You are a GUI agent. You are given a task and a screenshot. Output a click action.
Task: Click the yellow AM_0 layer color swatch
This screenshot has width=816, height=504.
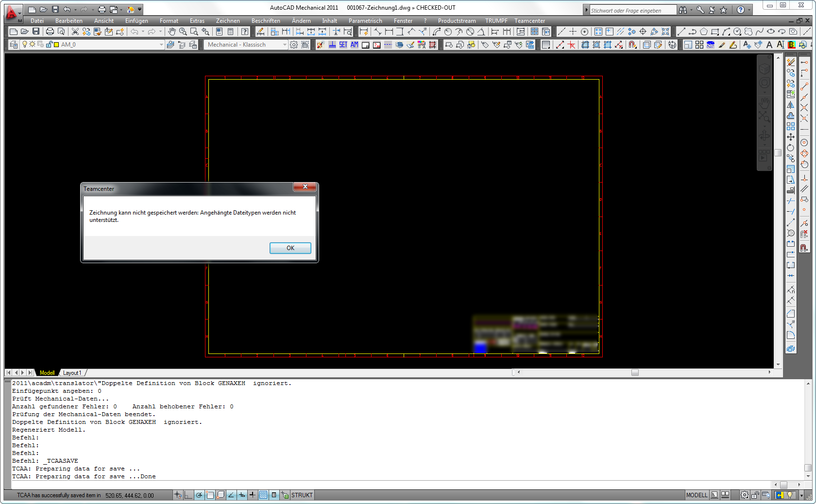pyautogui.click(x=56, y=45)
